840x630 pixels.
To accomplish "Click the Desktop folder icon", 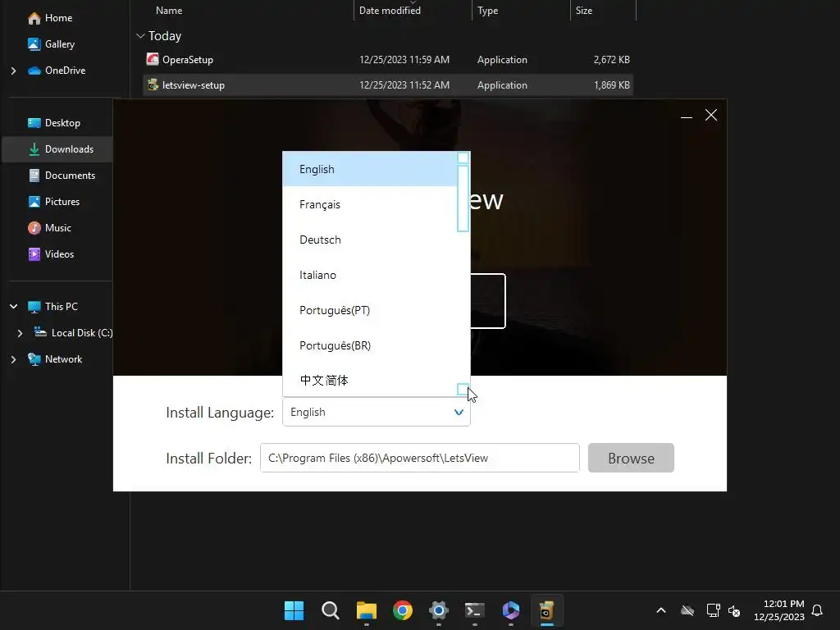I will point(34,123).
